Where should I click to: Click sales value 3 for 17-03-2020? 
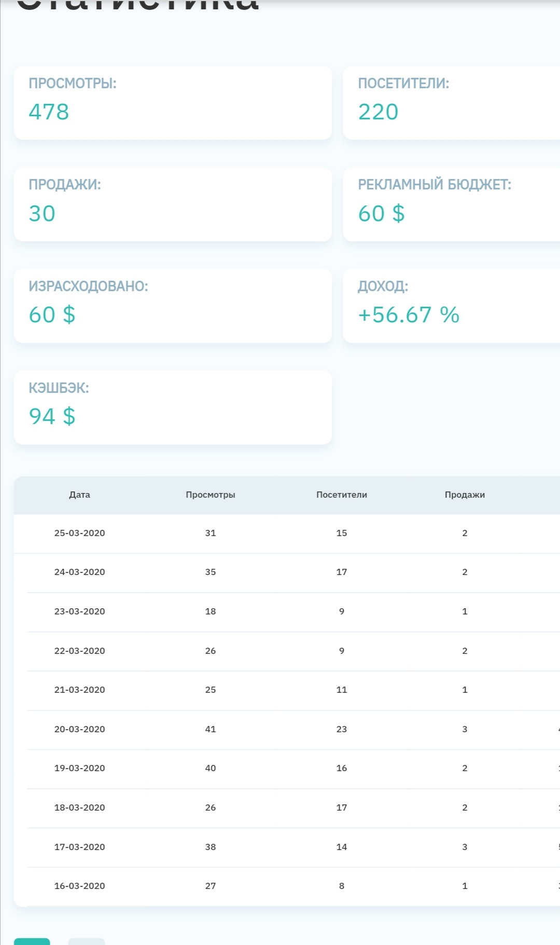pos(465,847)
